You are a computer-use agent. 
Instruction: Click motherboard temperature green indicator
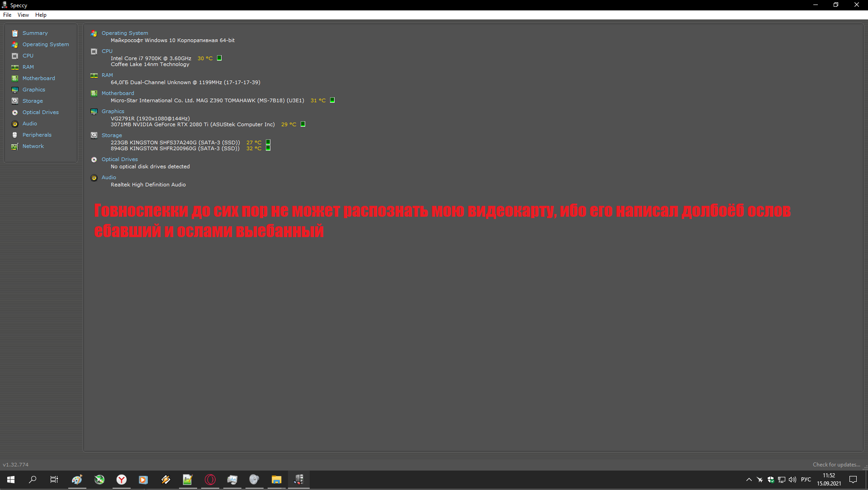pyautogui.click(x=332, y=100)
